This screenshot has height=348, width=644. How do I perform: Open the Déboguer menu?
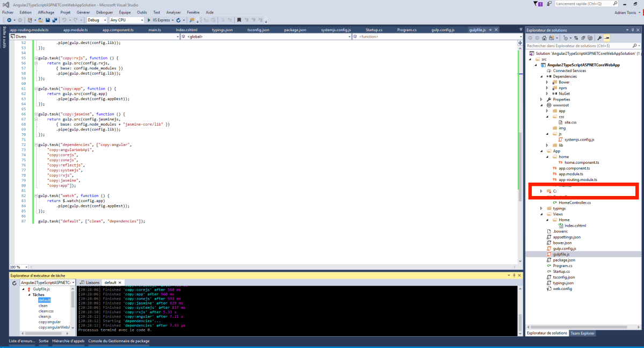[104, 12]
